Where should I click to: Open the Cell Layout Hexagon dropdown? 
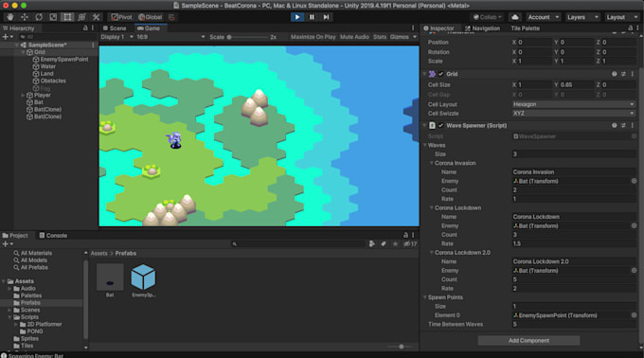573,104
